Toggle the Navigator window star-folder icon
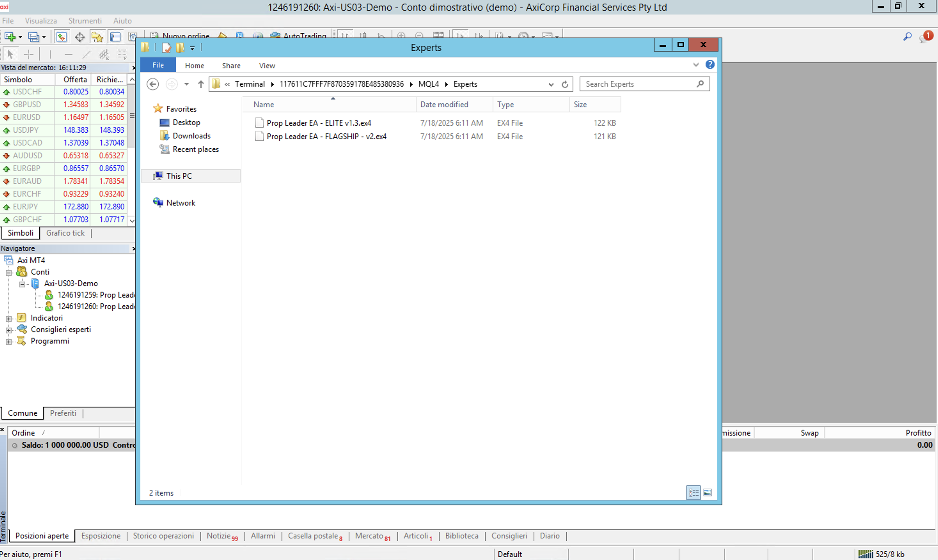Viewport: 938px width, 560px height. 97,37
